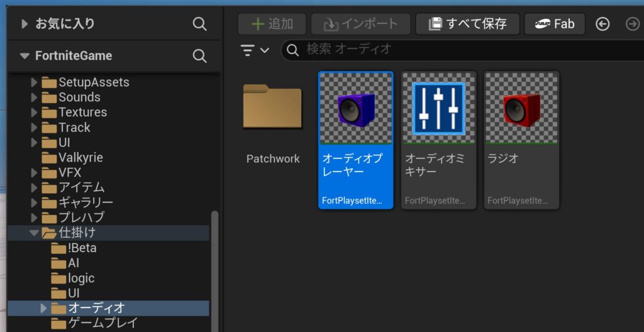Click the search icon in お気に入り header
The image size is (644, 332).
click(199, 25)
